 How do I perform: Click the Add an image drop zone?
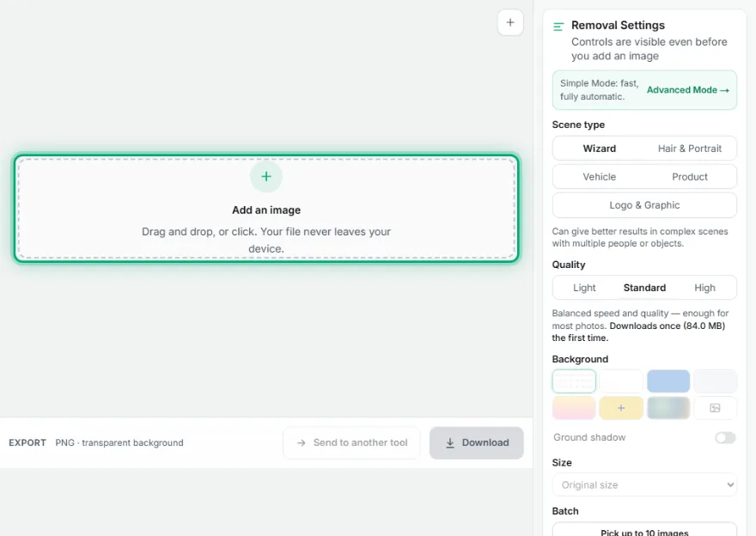click(266, 208)
